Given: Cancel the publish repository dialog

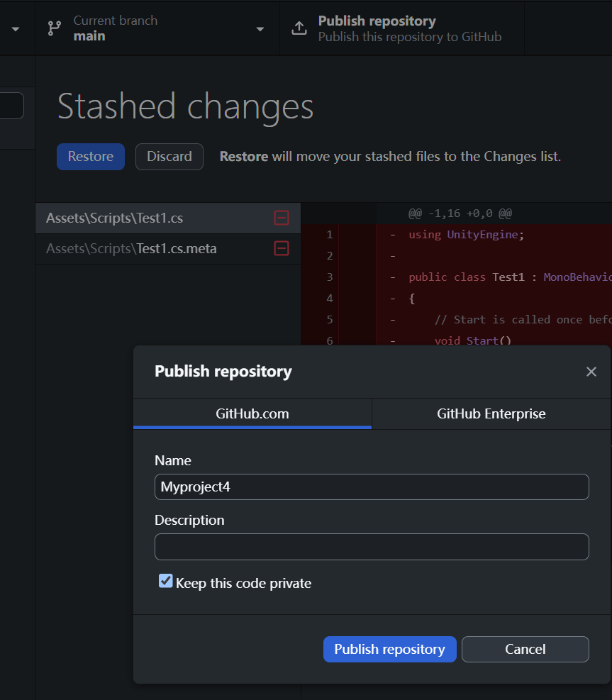Looking at the screenshot, I should click(525, 649).
